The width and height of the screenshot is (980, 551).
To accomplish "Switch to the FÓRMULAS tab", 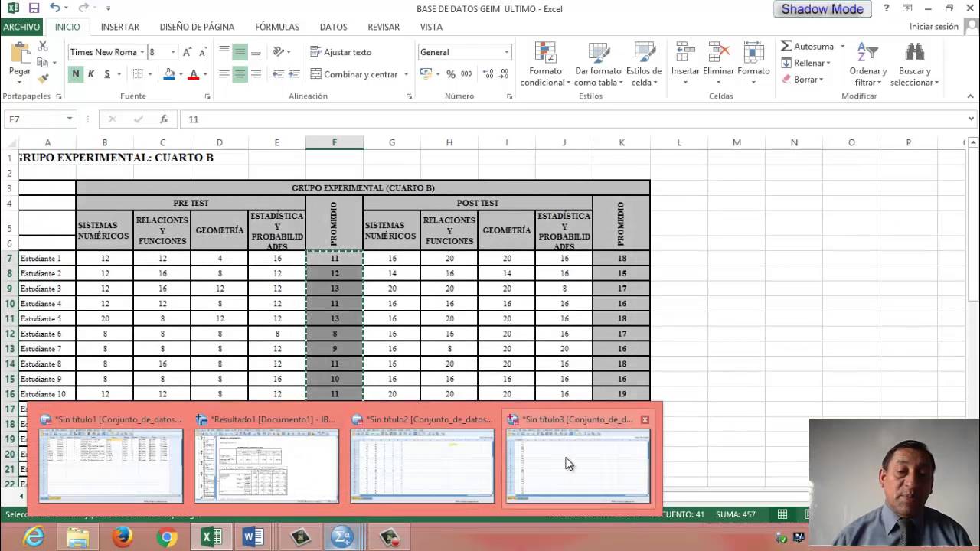I will (x=277, y=27).
